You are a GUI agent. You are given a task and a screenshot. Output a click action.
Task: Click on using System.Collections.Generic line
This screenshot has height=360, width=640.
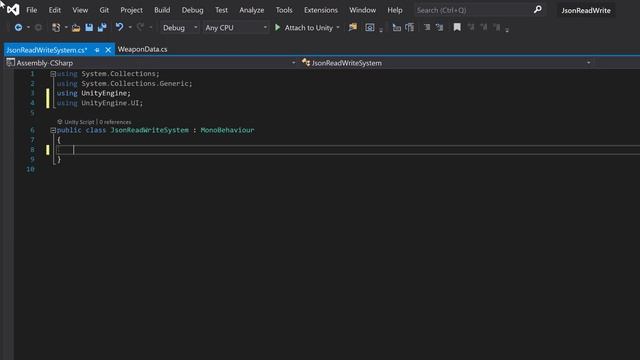[124, 84]
